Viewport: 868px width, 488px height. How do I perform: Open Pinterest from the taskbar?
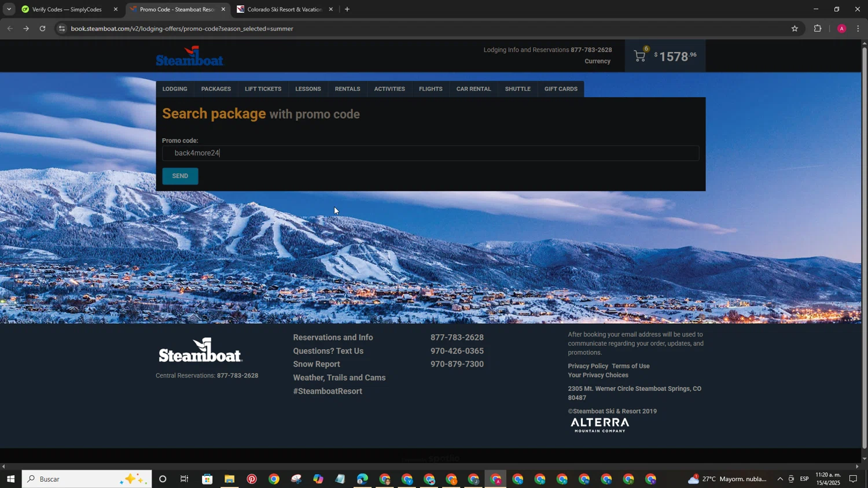click(252, 479)
